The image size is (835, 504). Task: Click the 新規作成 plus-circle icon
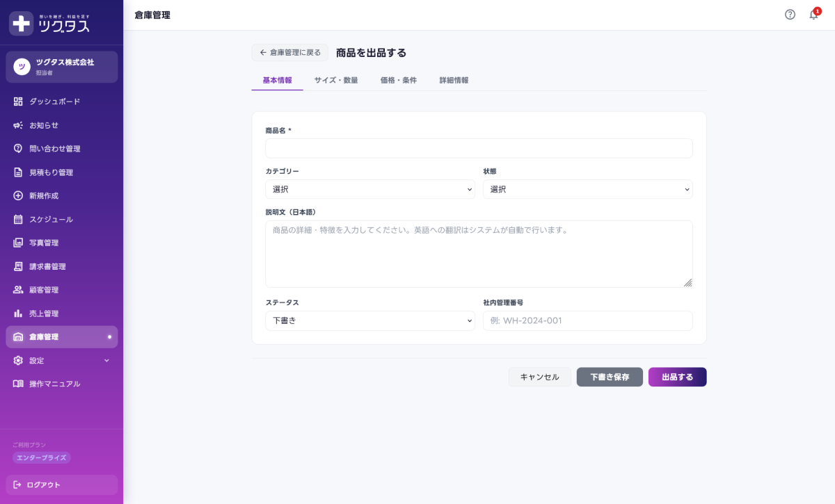click(x=18, y=196)
